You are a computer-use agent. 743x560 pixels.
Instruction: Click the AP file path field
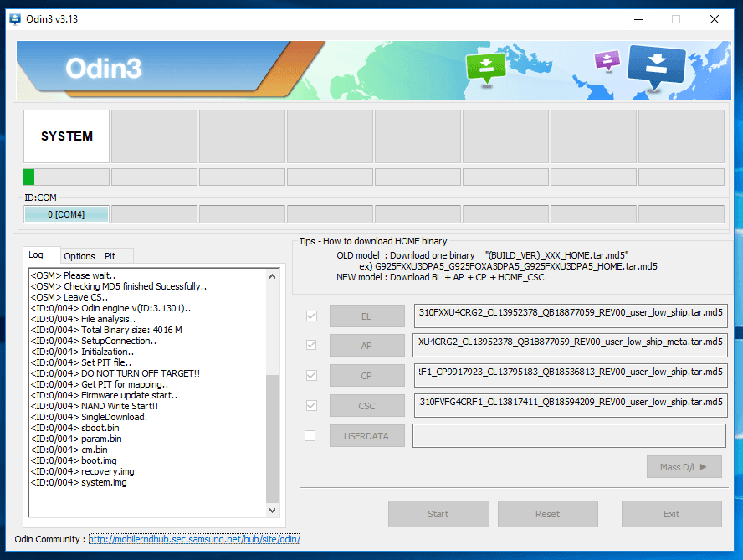[570, 346]
